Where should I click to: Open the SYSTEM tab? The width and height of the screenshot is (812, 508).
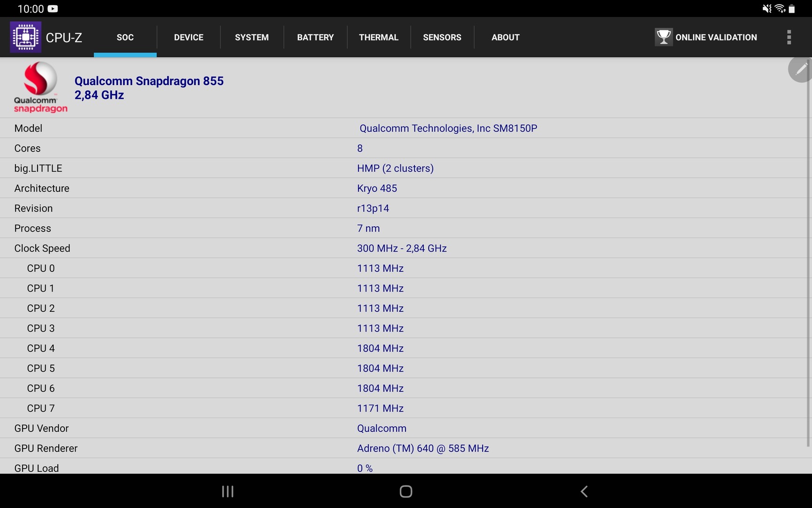pyautogui.click(x=252, y=37)
